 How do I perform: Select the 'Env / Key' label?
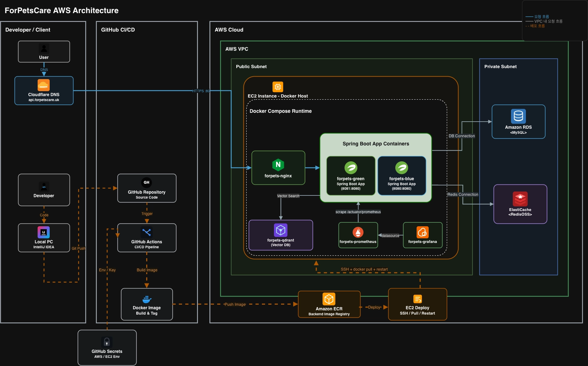(107, 270)
